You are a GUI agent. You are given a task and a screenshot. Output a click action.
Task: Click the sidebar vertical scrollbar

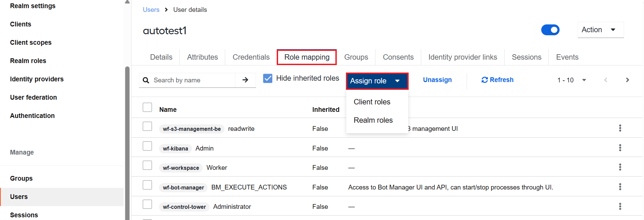127,142
